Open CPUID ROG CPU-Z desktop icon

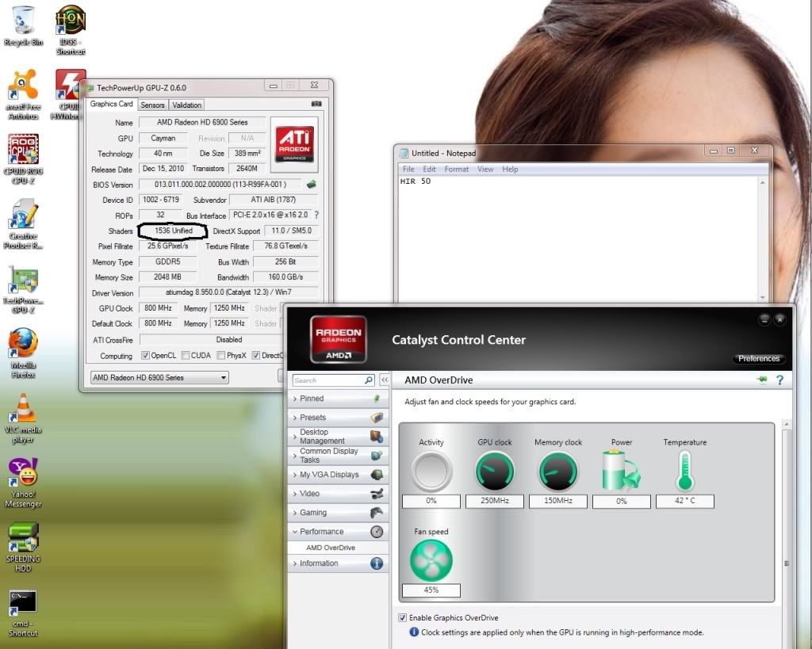click(x=23, y=159)
